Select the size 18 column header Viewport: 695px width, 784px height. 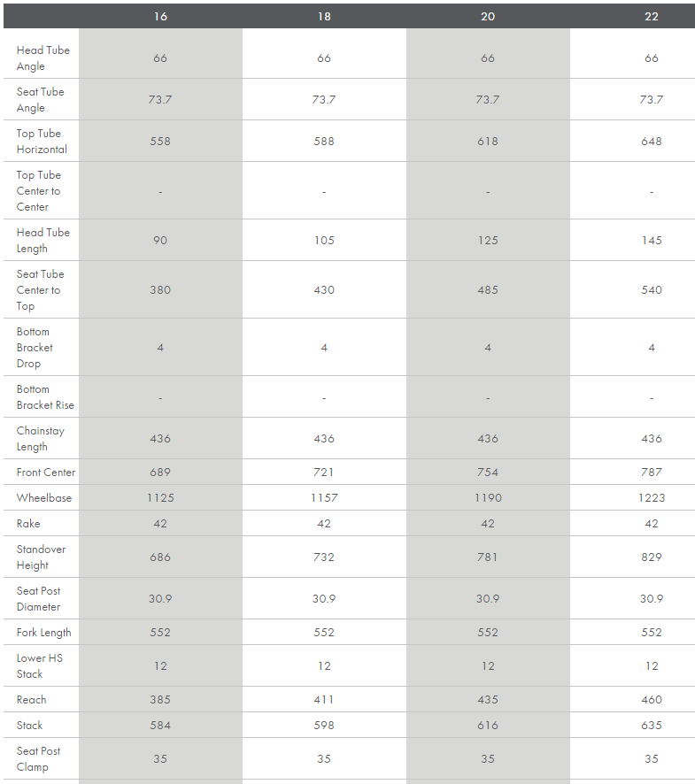tap(324, 17)
